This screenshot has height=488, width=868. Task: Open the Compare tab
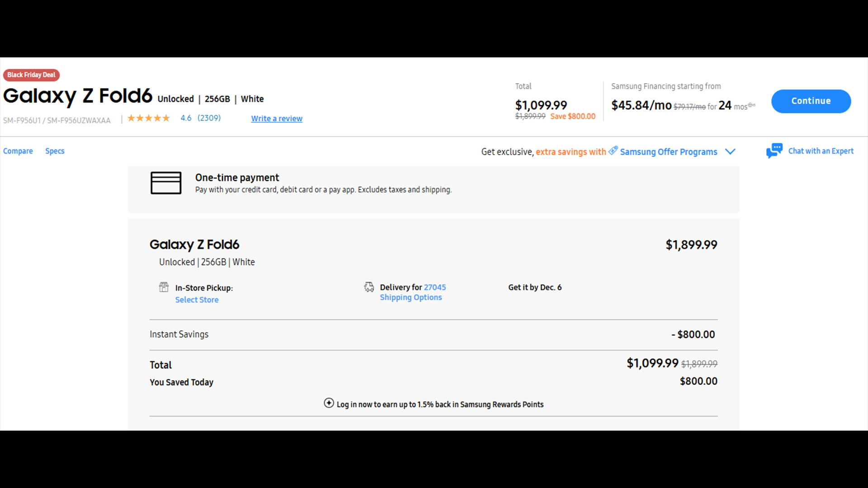[x=18, y=151]
